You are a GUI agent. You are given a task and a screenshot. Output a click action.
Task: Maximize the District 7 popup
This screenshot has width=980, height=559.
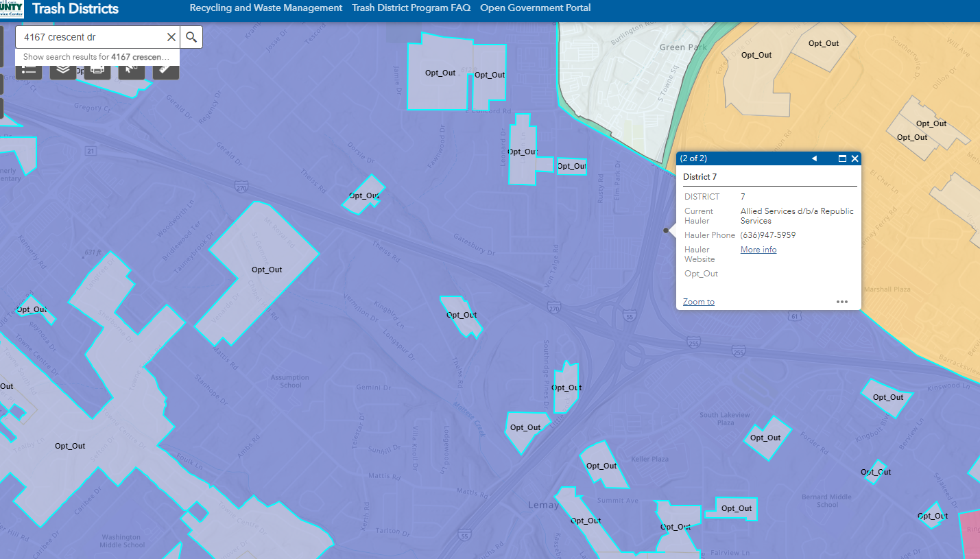click(841, 158)
